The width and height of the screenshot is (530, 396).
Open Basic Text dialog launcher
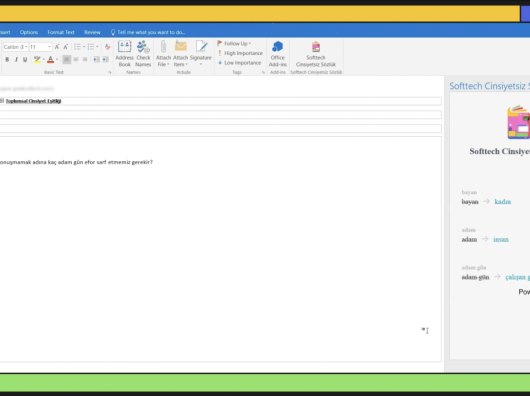point(110,72)
